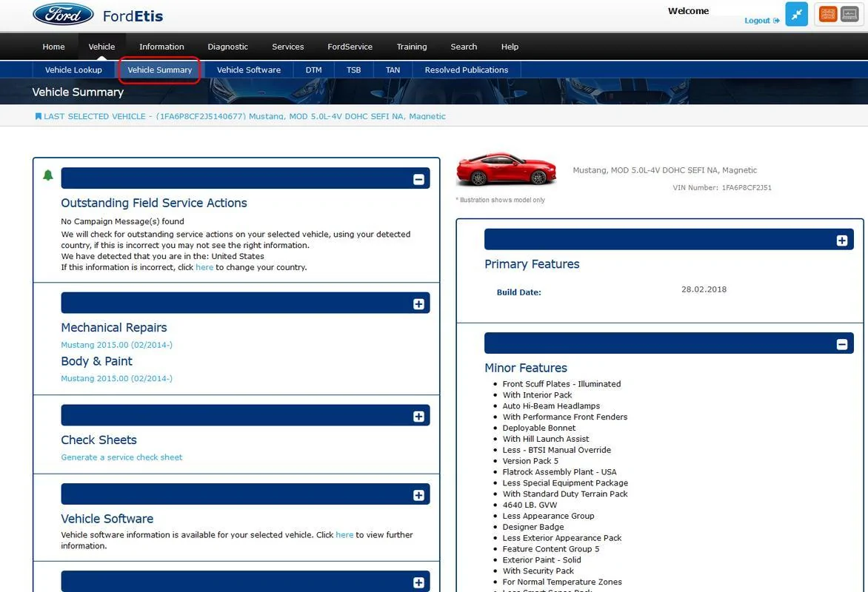Expand the section below Vehicle Software

[x=418, y=582]
